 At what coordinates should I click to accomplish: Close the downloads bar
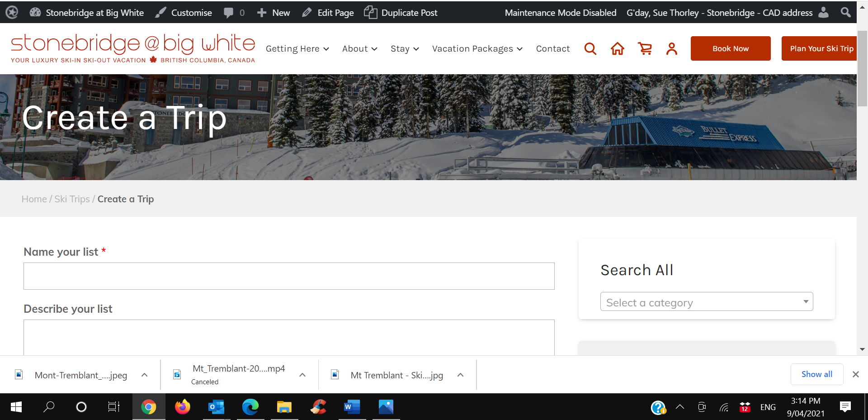click(856, 374)
